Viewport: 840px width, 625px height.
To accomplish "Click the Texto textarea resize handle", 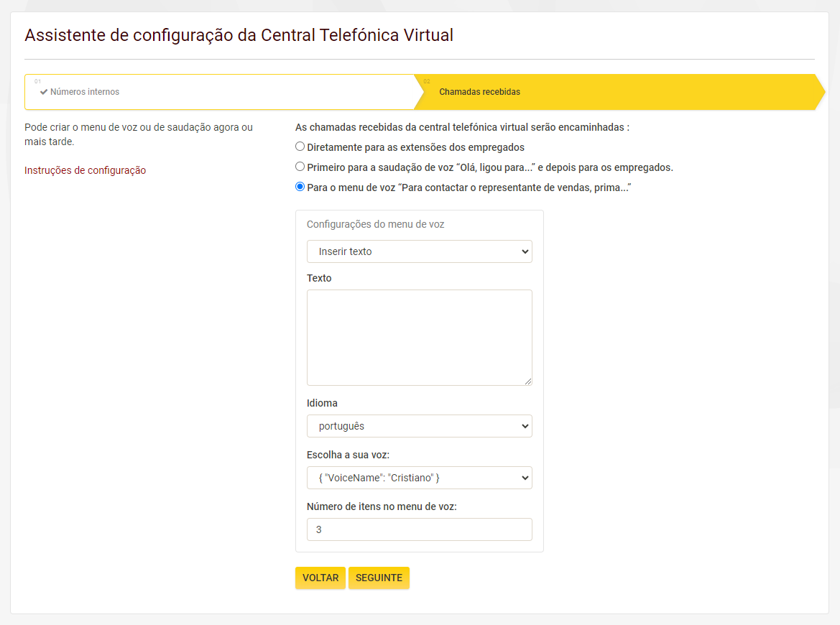I will (x=528, y=381).
